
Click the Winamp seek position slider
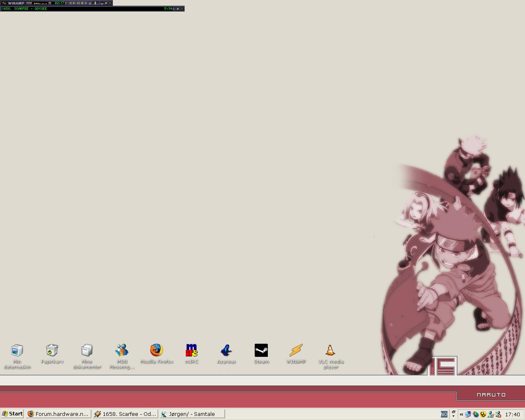click(96, 3)
